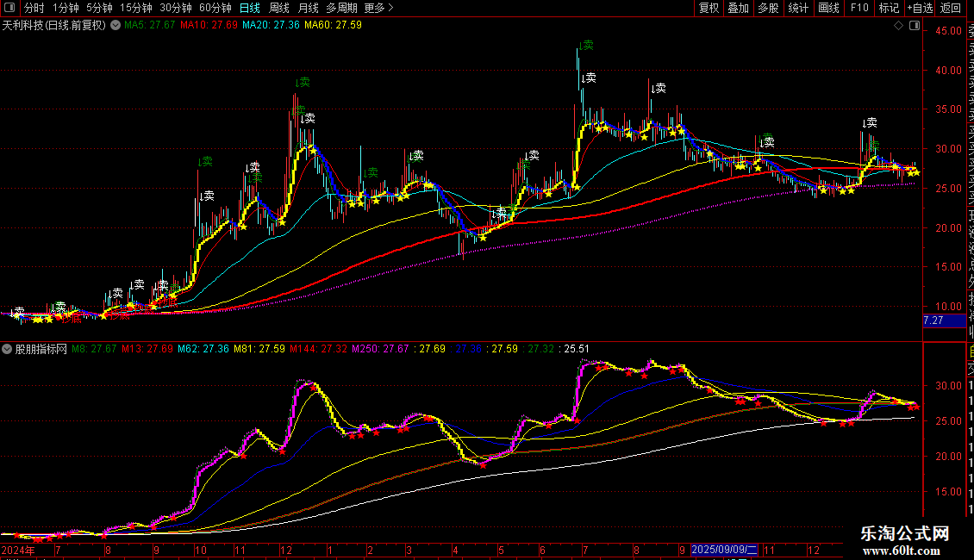Select the 月线 monthly chart tab
The width and height of the screenshot is (974, 560).
308,8
